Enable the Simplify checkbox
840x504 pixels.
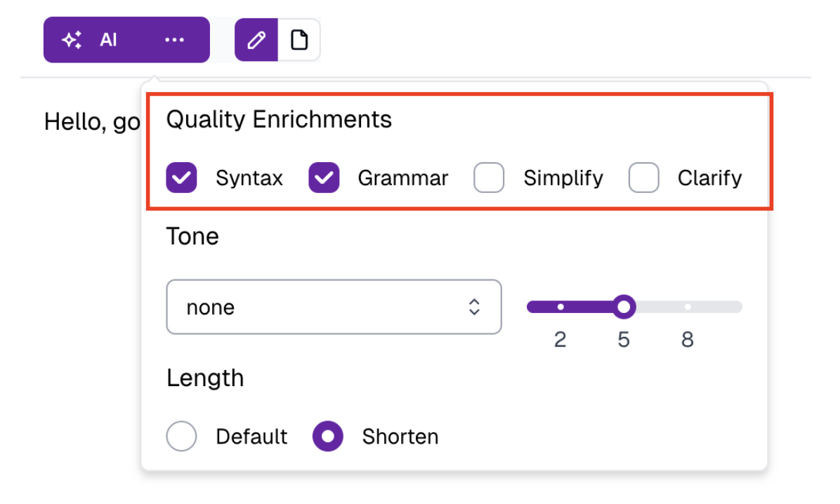(x=489, y=178)
